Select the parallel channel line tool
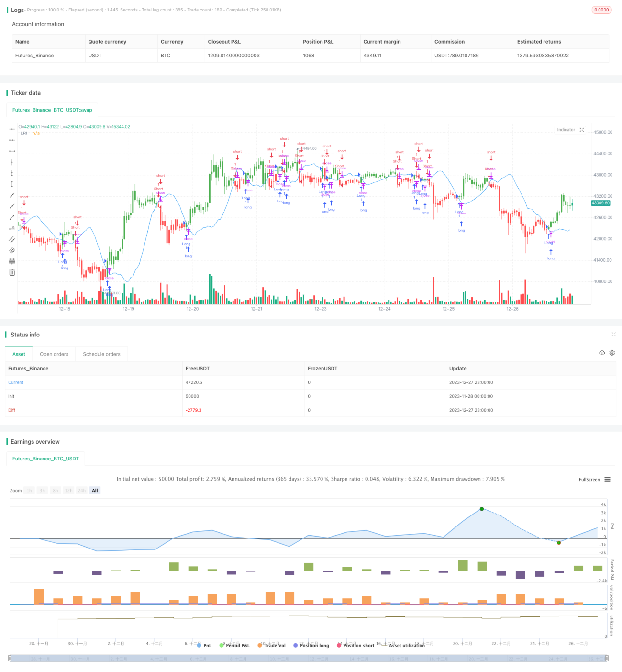Screen dimensions: 622x672 pyautogui.click(x=12, y=239)
